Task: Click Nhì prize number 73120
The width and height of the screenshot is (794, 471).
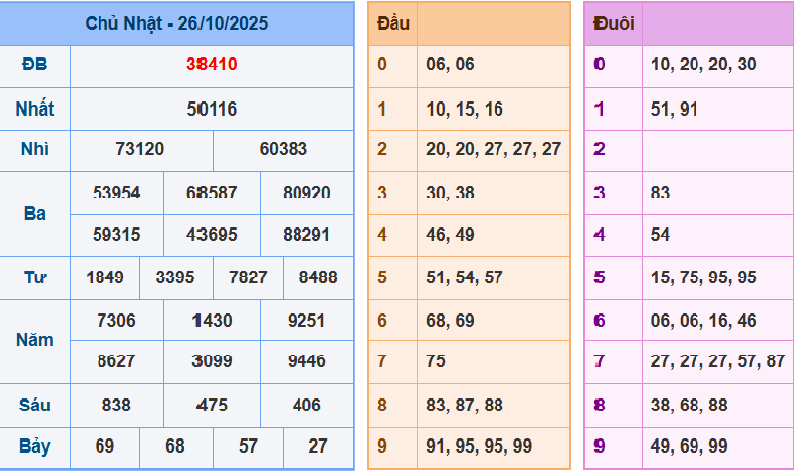Action: (x=140, y=150)
